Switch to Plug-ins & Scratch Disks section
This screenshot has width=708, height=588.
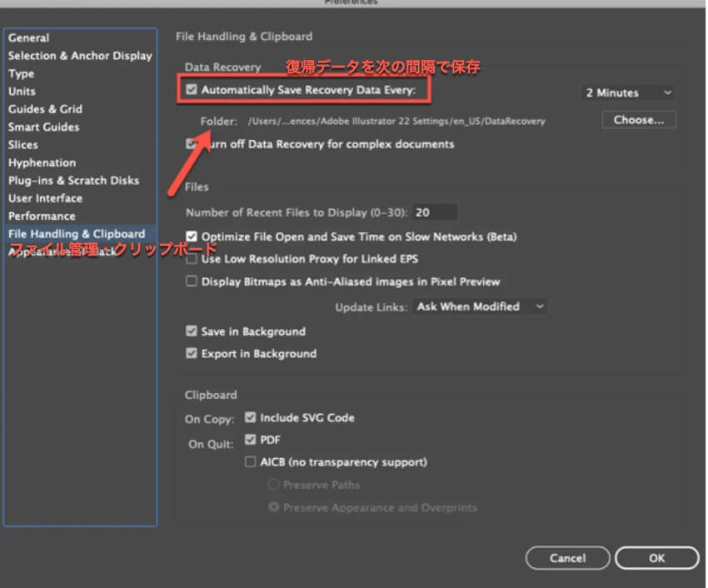74,180
